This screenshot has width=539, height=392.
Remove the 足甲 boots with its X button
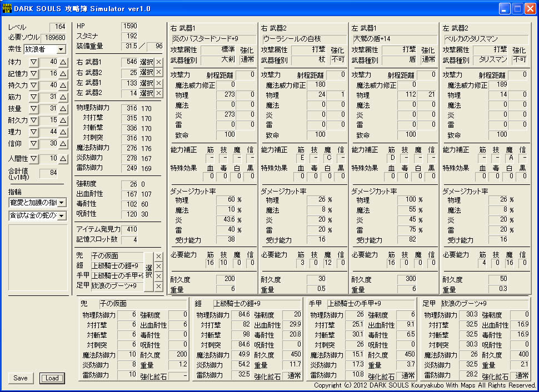tap(158, 286)
